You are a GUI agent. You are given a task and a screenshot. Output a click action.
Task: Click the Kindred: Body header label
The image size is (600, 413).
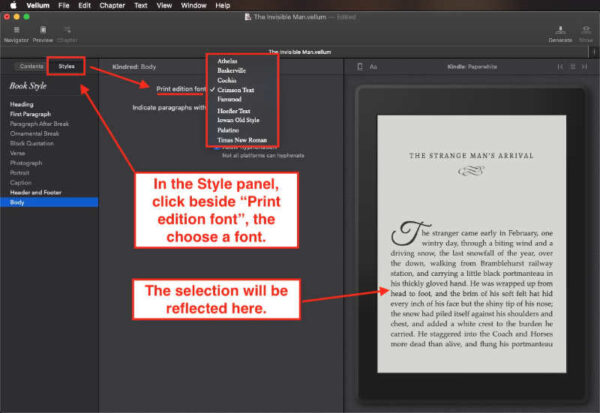pyautogui.click(x=134, y=67)
